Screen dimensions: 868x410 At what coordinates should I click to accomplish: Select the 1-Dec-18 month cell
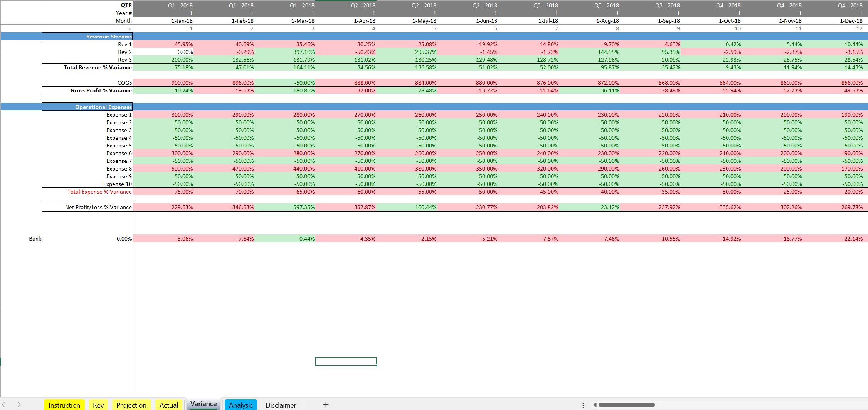coord(833,21)
